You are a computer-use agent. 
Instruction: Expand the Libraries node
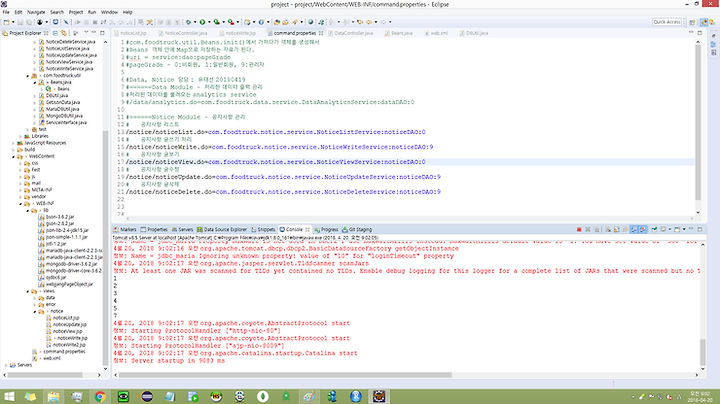coord(20,136)
